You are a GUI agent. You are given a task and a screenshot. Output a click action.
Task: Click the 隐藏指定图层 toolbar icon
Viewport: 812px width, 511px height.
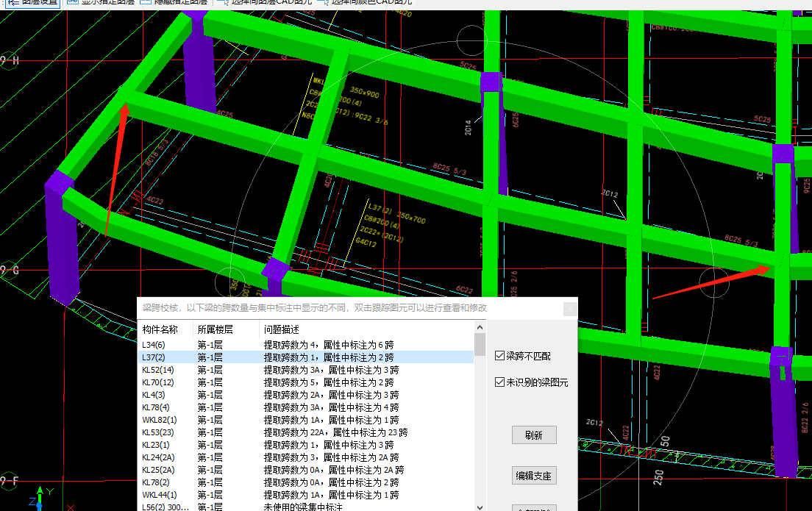click(x=145, y=2)
